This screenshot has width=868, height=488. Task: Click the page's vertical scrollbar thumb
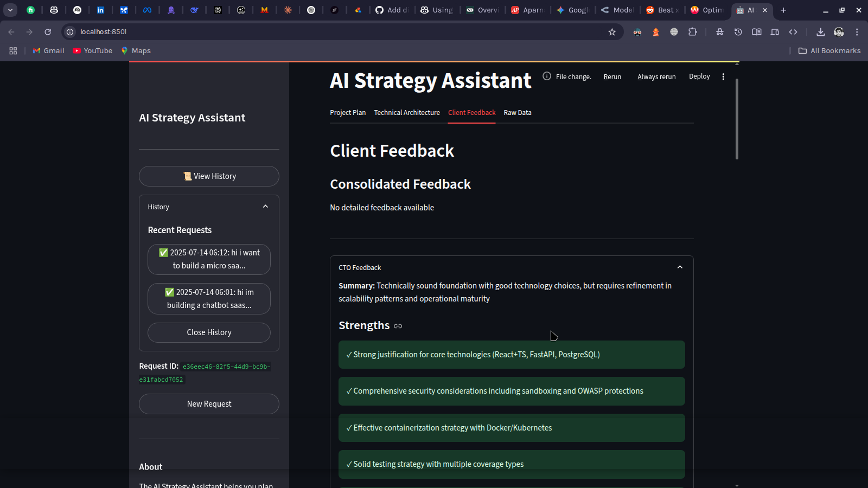coord(737,119)
